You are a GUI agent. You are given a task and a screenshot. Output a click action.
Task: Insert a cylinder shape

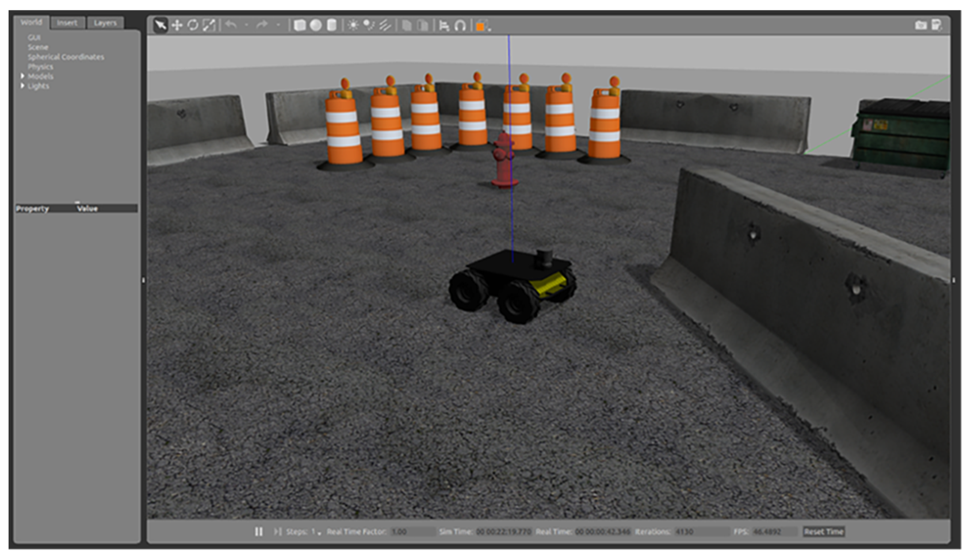click(331, 26)
